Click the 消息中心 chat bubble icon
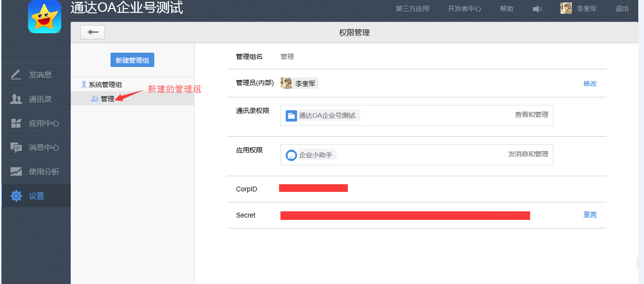644x284 pixels. click(16, 147)
